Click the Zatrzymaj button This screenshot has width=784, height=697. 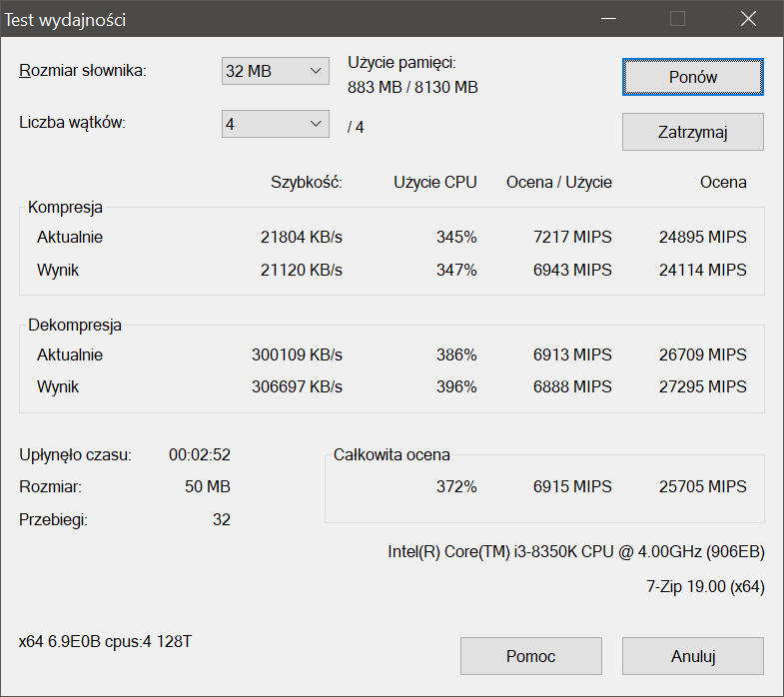(x=693, y=132)
